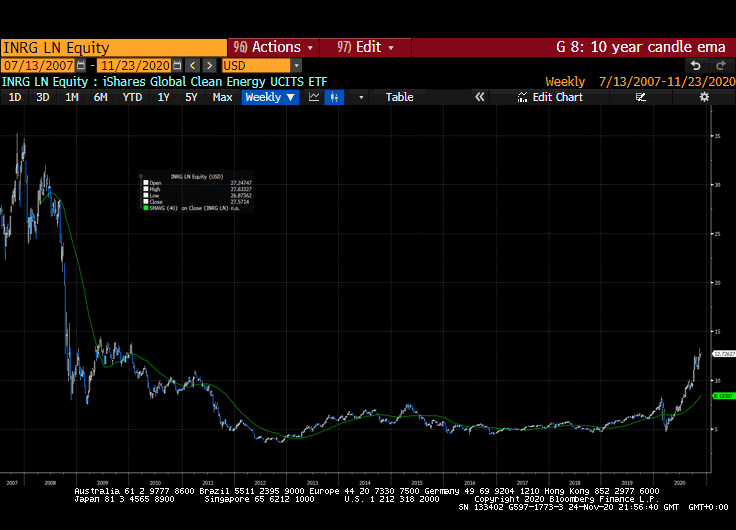This screenshot has height=530, width=736.
Task: Switch to the Table view
Action: tap(399, 97)
